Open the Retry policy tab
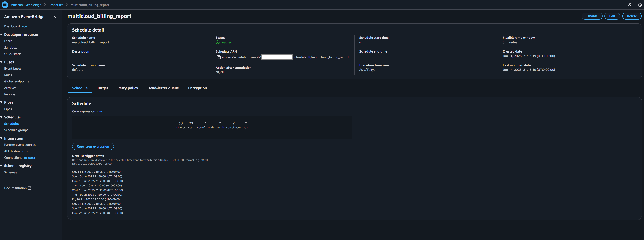Screen dimensions: 644x240 pos(128,88)
